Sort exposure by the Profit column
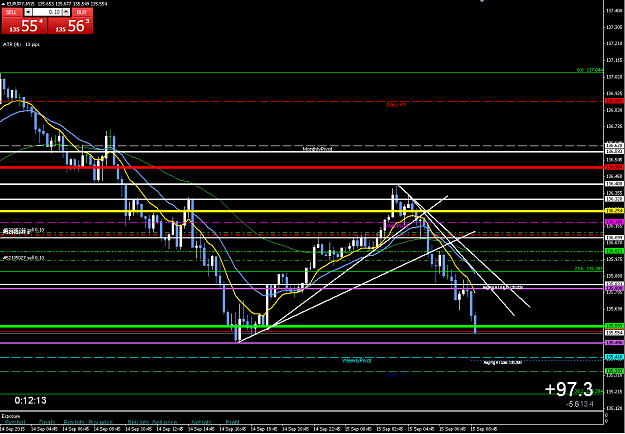The width and height of the screenshot is (625, 434). [233, 422]
